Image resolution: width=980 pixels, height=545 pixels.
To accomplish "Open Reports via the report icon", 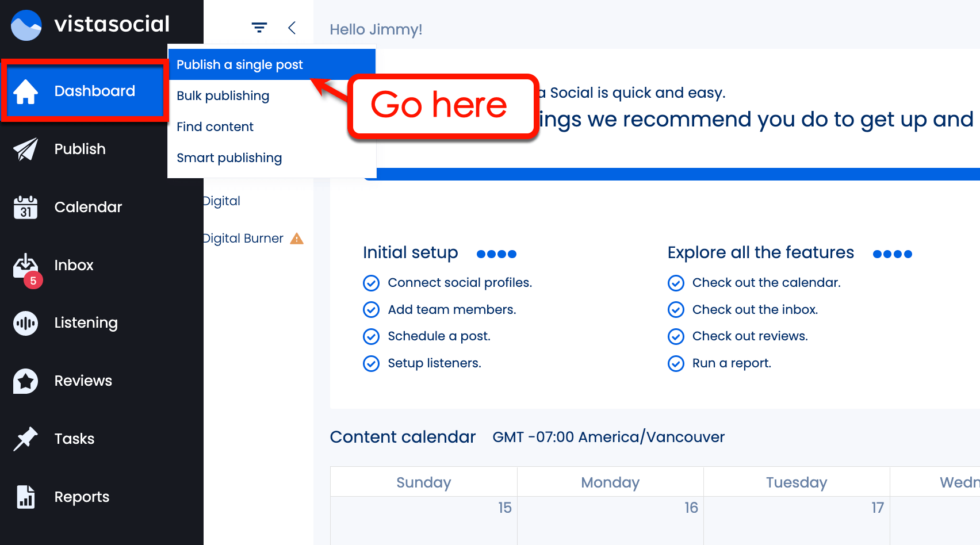I will point(26,497).
